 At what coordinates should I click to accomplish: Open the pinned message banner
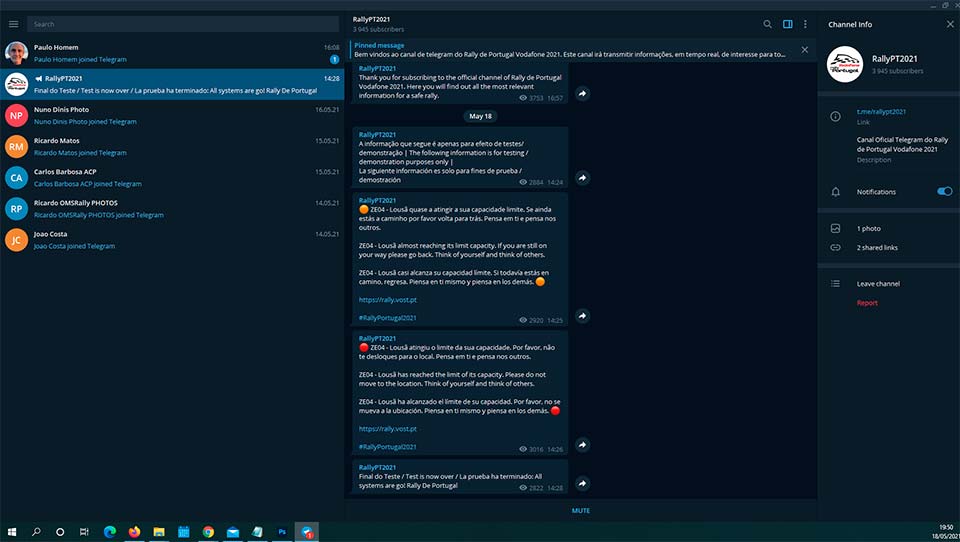569,50
